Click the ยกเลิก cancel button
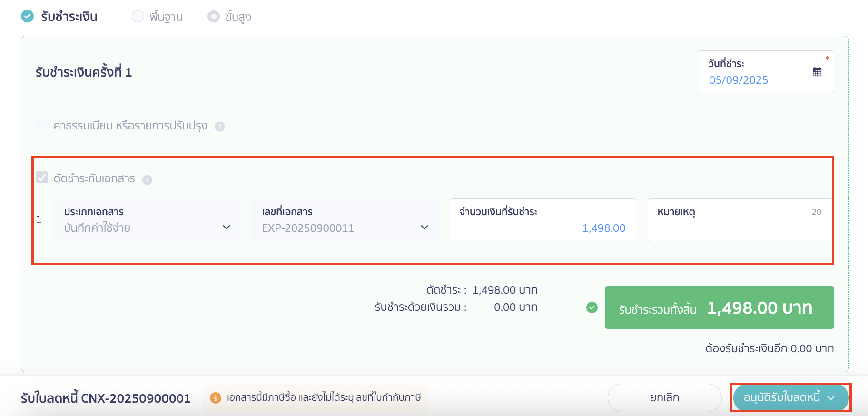Viewport: 868px width, 416px height. coord(664,396)
